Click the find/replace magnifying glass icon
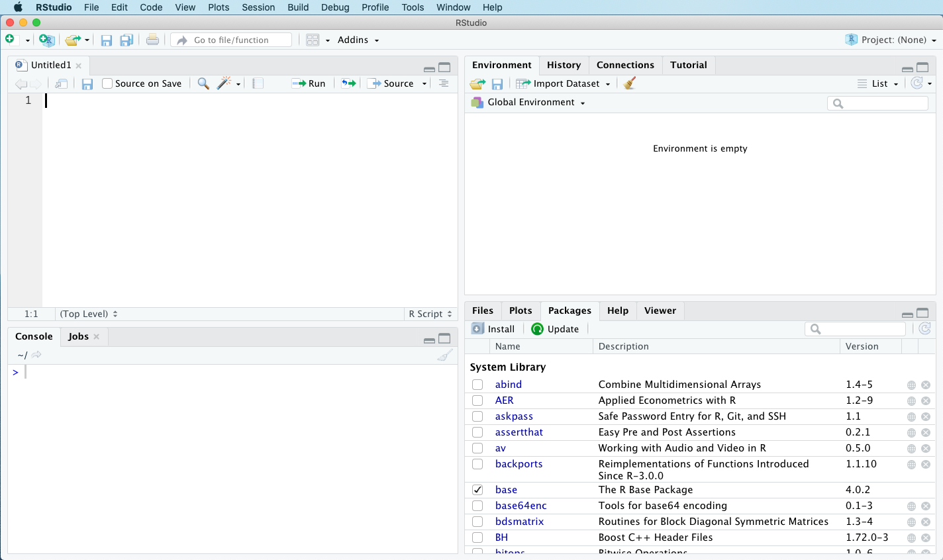Image resolution: width=943 pixels, height=560 pixels. tap(203, 83)
